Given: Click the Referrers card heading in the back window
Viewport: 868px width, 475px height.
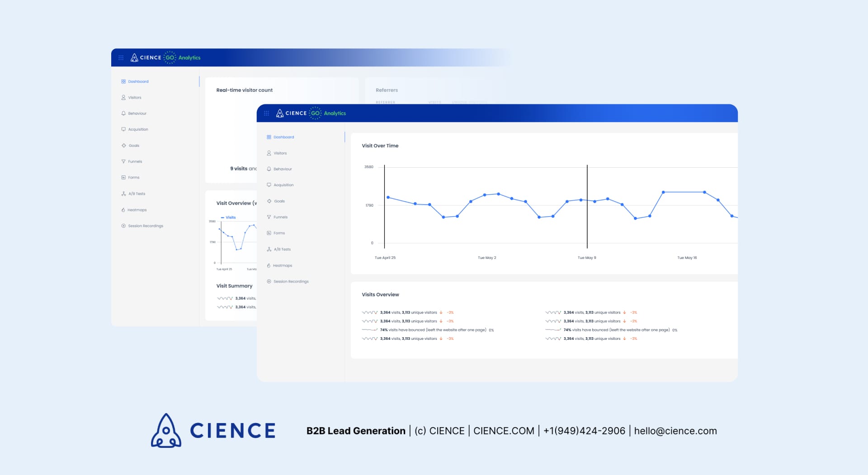Looking at the screenshot, I should pyautogui.click(x=387, y=90).
